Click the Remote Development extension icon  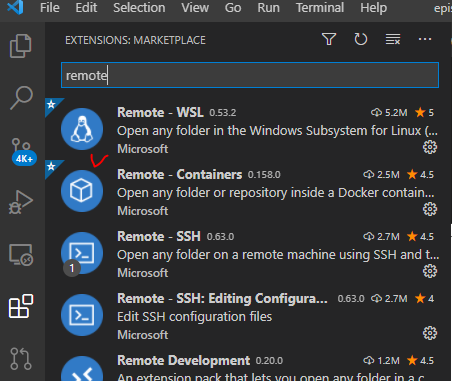(82, 369)
